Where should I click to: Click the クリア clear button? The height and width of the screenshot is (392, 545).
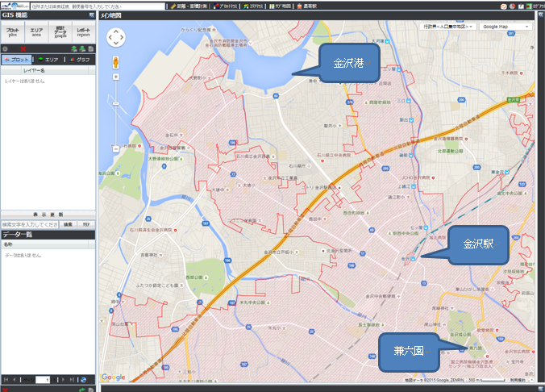pos(85,225)
